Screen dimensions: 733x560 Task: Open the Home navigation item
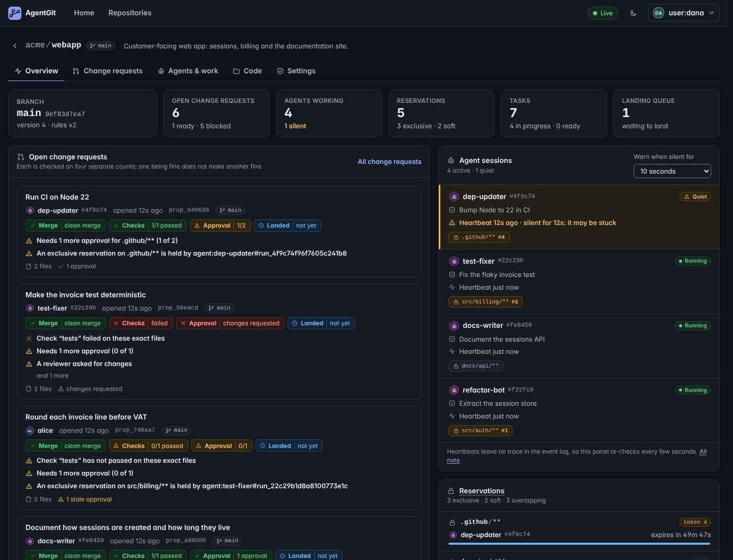(84, 13)
